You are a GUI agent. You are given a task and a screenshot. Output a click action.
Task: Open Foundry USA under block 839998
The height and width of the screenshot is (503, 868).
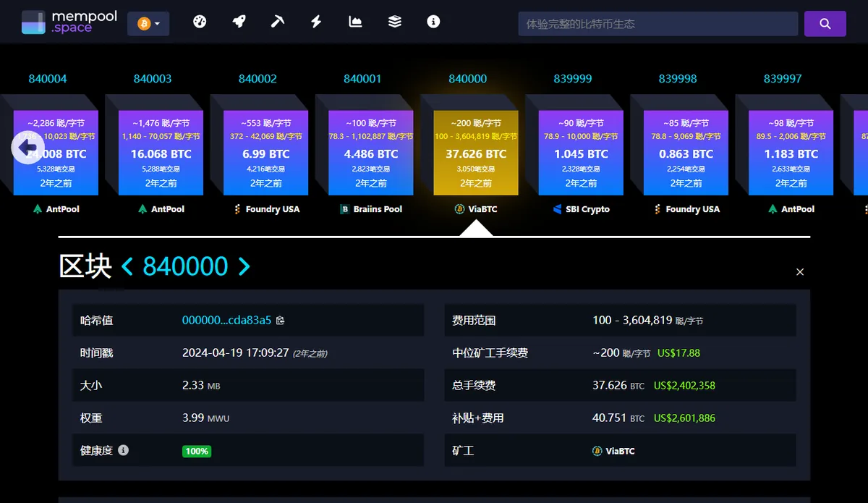tap(686, 209)
